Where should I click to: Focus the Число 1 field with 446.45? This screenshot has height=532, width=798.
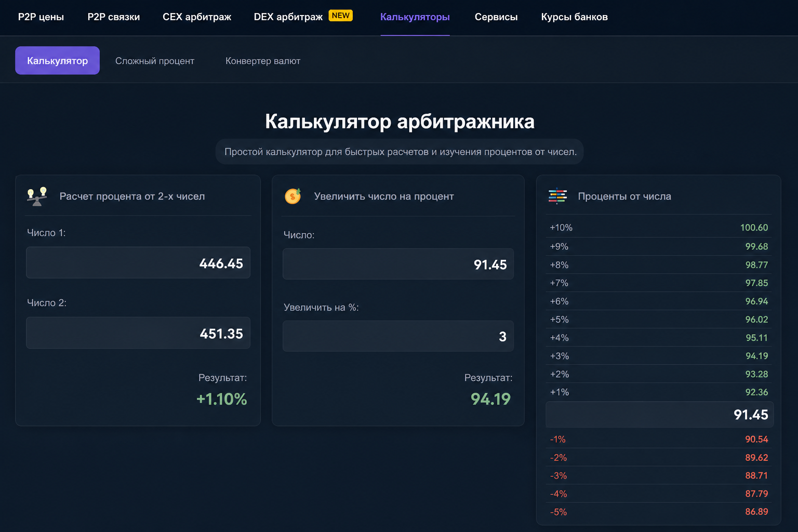(138, 263)
